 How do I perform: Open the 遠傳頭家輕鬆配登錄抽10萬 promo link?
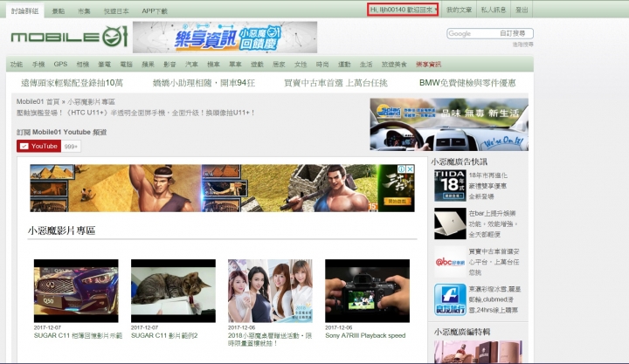[x=72, y=83]
